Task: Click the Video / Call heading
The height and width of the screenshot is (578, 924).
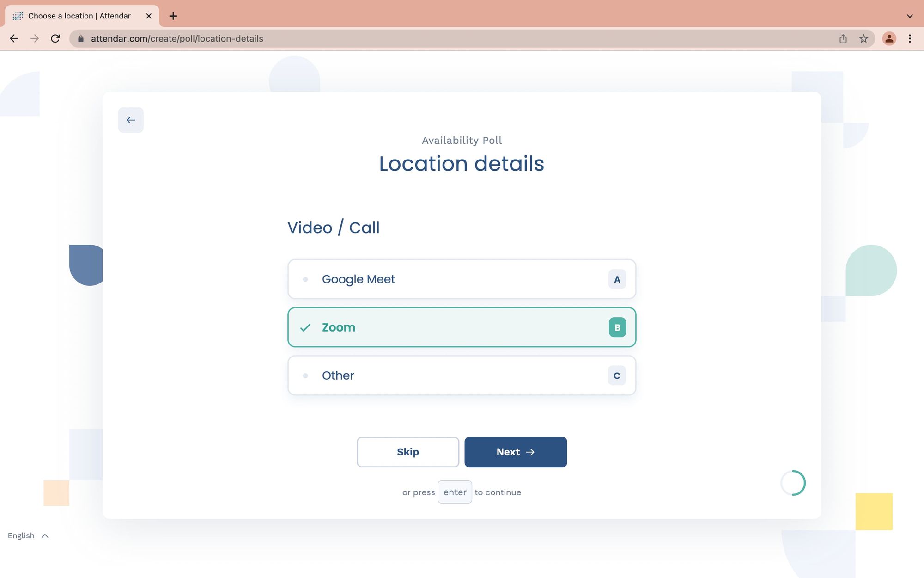Action: (x=334, y=228)
